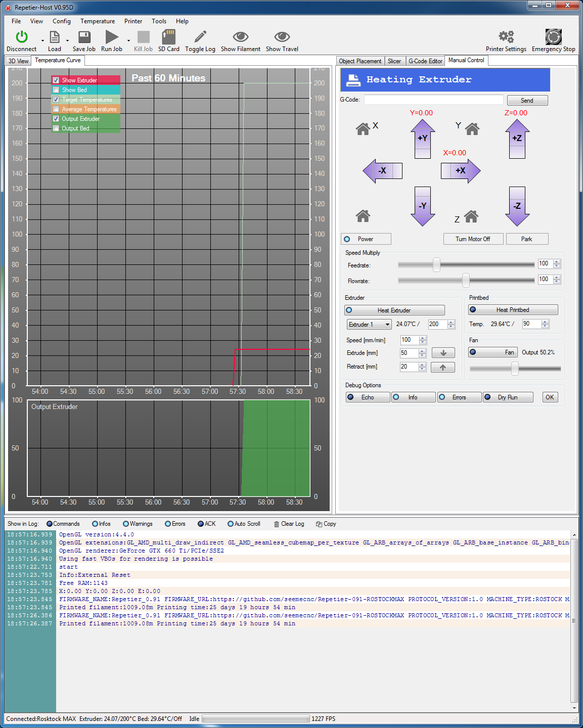The height and width of the screenshot is (728, 583).
Task: Click the Disconnect power icon
Action: click(21, 37)
